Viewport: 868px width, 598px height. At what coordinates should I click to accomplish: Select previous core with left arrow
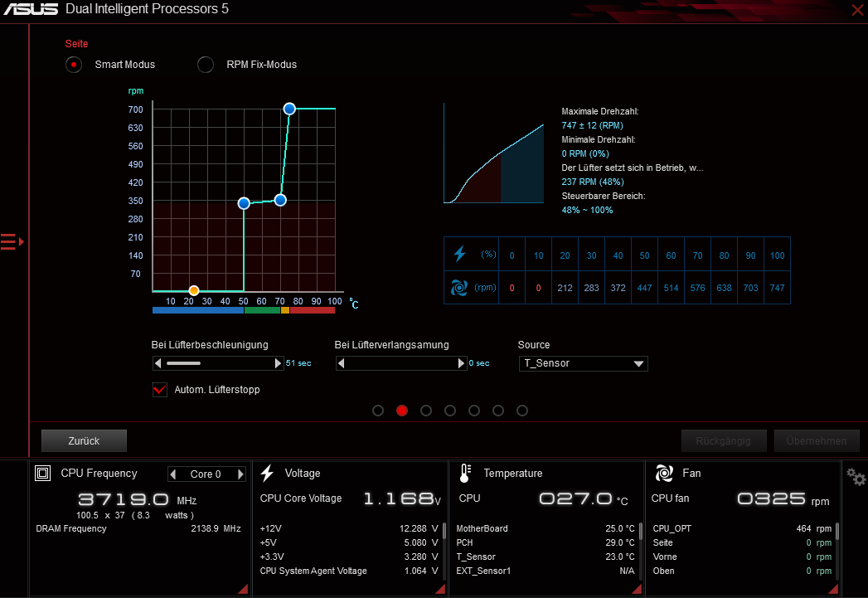[173, 474]
